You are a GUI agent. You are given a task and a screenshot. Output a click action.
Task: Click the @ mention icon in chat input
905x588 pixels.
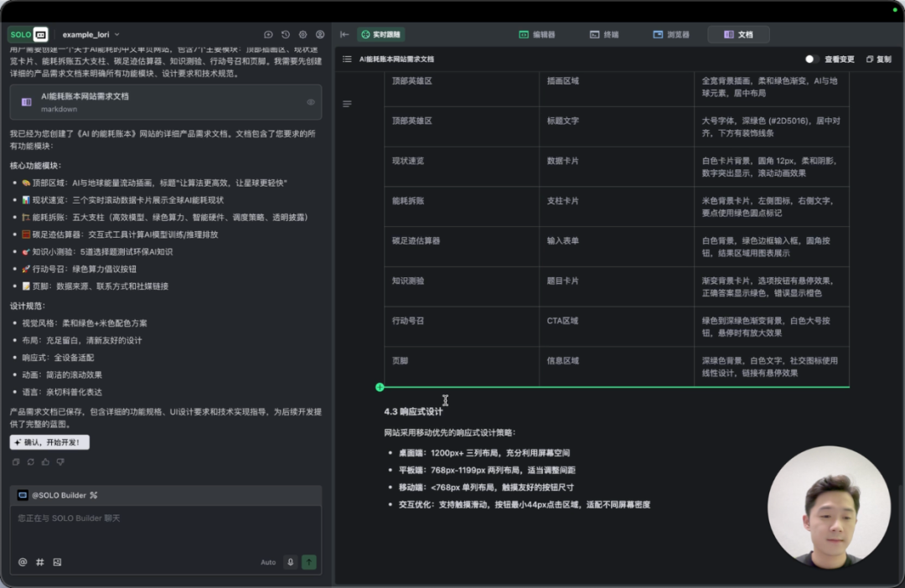tap(23, 562)
